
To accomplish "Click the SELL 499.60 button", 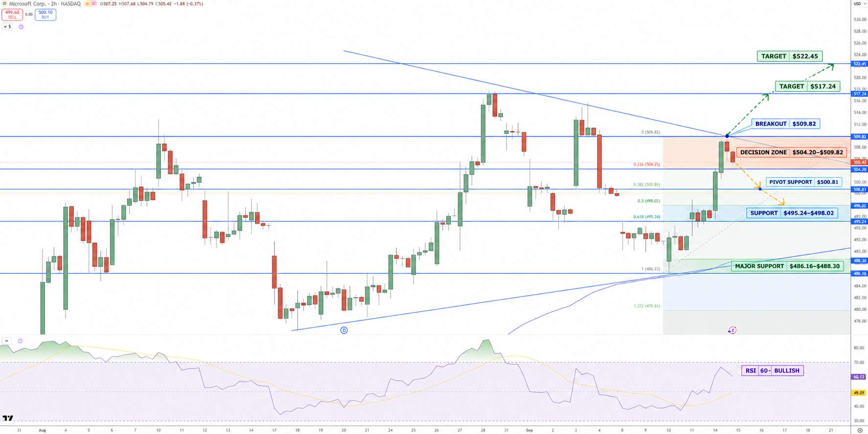I will pos(12,15).
